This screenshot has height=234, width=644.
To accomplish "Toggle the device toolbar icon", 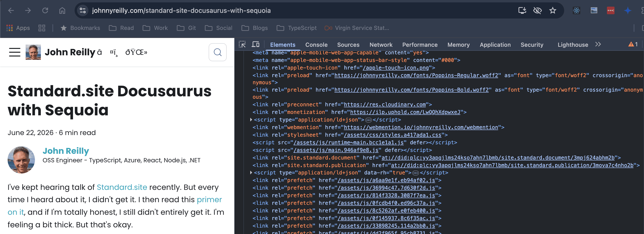I will 255,44.
